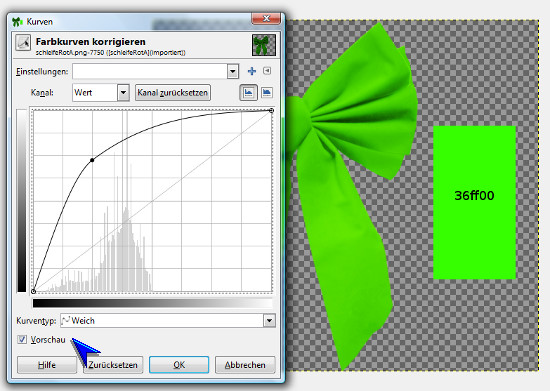Select the linear histogram icon
Image resolution: width=550 pixels, height=391 pixels.
[x=248, y=93]
